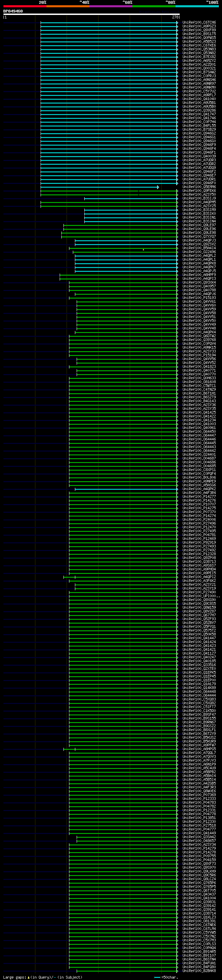Click the short cyan bar for UniRef100_Q5EMN6
The image size is (222, 980).
click(100, 187)
